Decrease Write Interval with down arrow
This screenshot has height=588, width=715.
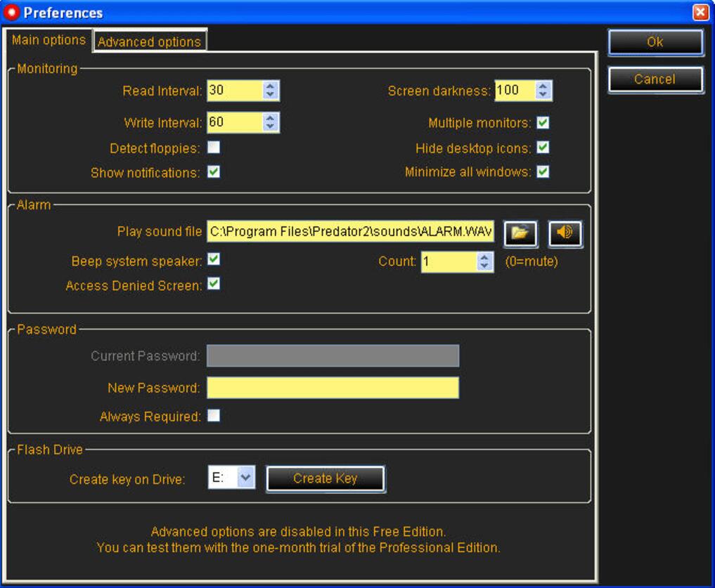[x=271, y=126]
